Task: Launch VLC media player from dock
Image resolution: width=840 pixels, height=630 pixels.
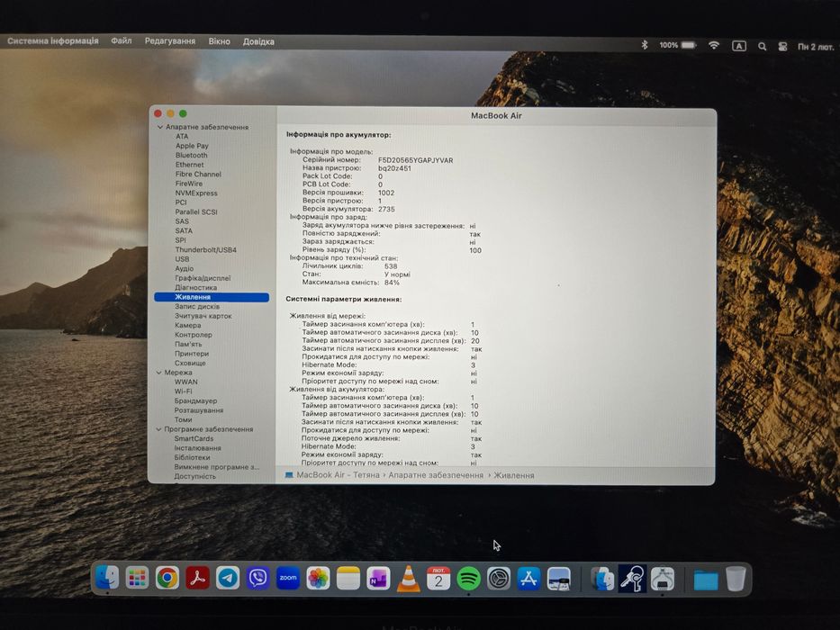Action: (408, 579)
